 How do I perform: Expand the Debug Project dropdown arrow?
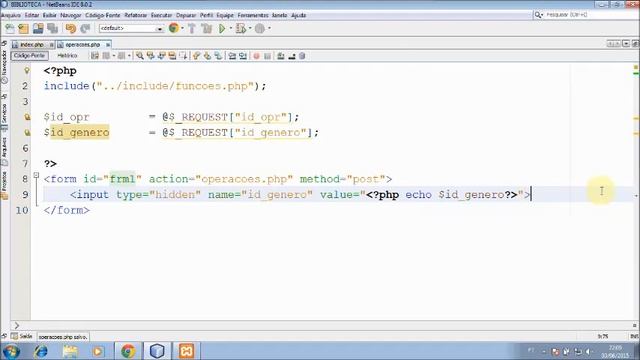click(x=250, y=28)
